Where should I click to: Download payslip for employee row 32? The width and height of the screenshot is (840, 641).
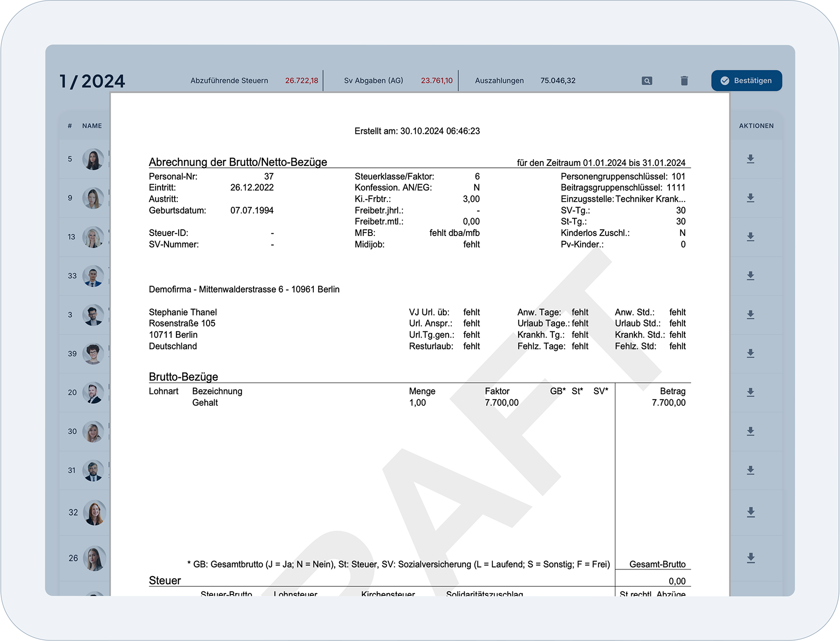pyautogui.click(x=750, y=512)
